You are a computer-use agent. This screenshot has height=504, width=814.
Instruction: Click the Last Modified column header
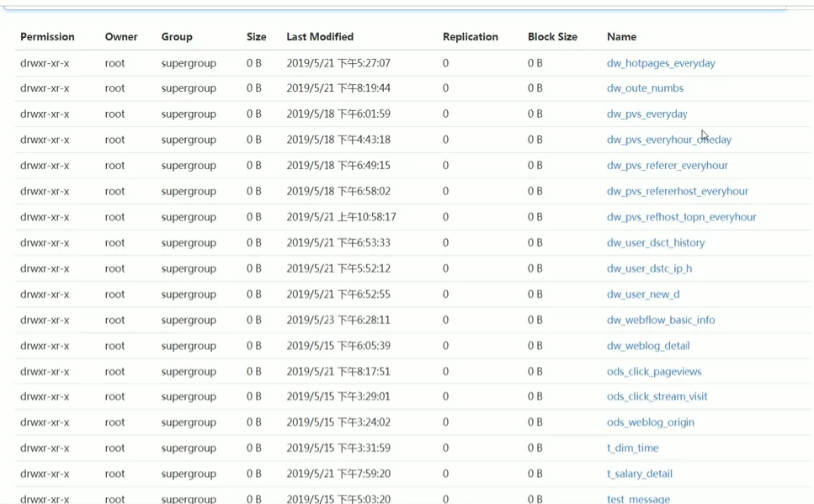[x=320, y=37]
